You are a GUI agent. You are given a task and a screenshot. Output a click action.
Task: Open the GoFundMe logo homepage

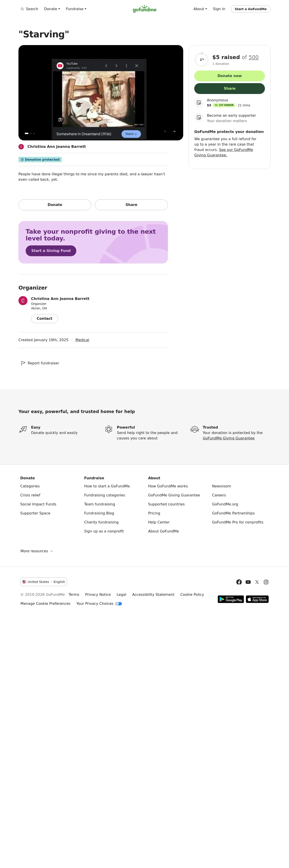144,9
